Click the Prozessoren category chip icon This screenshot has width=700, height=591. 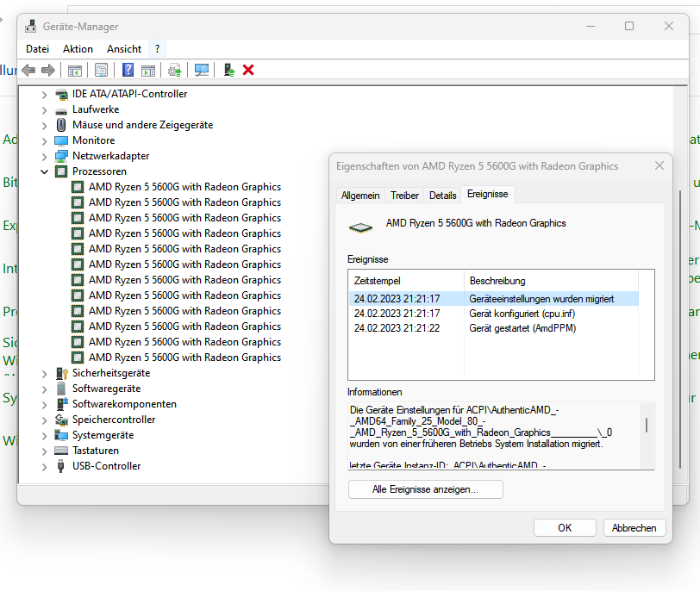pyautogui.click(x=61, y=171)
